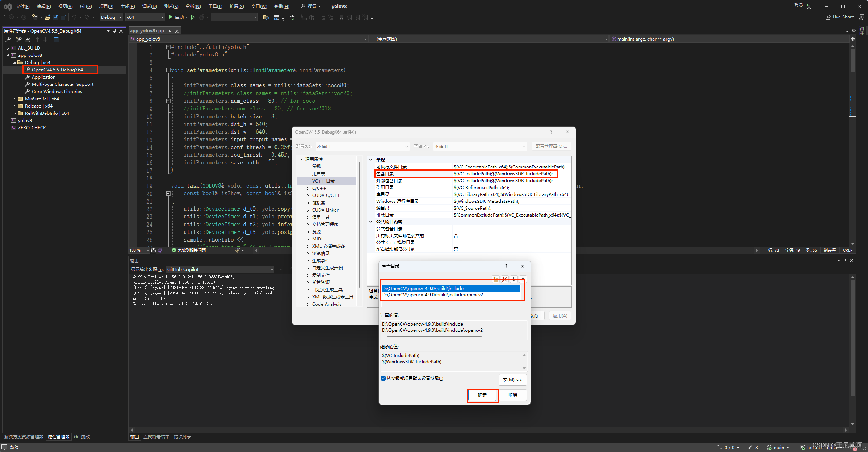Click the 宏(M) >> button
Viewport: 868px width, 452px height.
click(512, 380)
